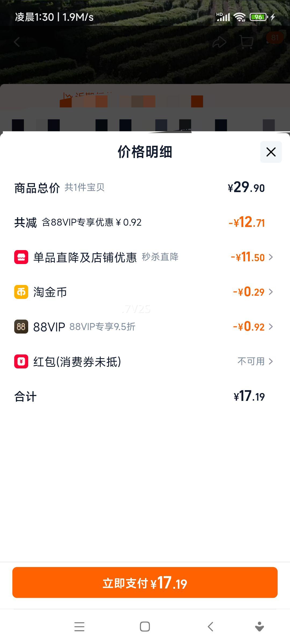The image size is (290, 644).
Task: Tap the 单品直降及店铺优惠 store icon
Action: point(21,257)
